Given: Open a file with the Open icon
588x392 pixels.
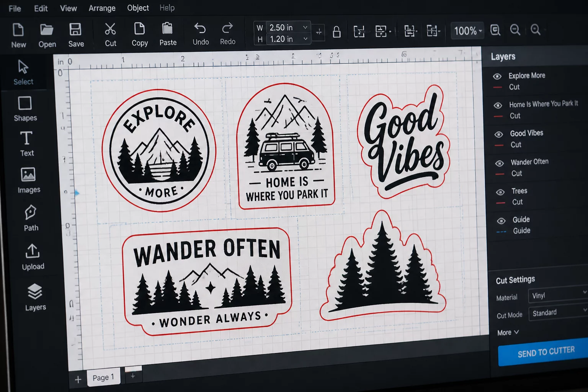Looking at the screenshot, I should [x=47, y=30].
